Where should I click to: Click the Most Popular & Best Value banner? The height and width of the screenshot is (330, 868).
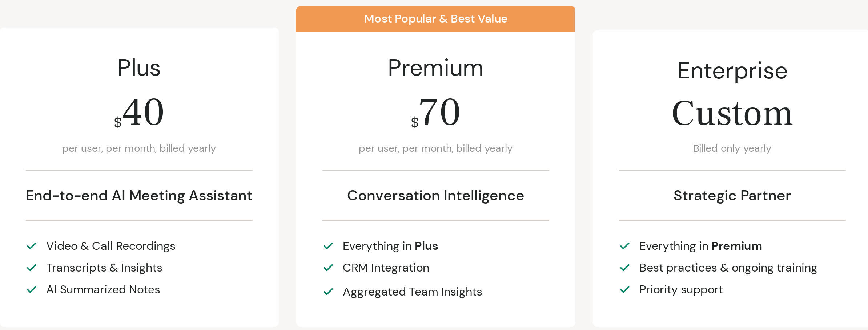coord(435,19)
